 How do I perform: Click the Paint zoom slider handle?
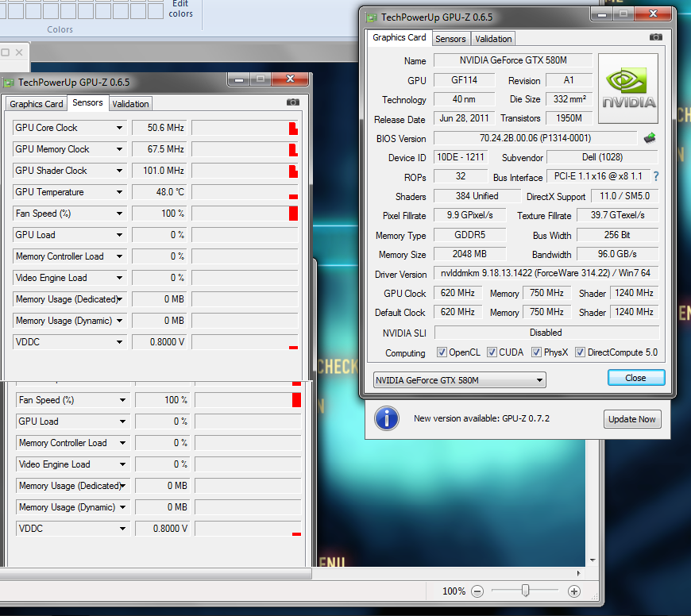(x=525, y=591)
